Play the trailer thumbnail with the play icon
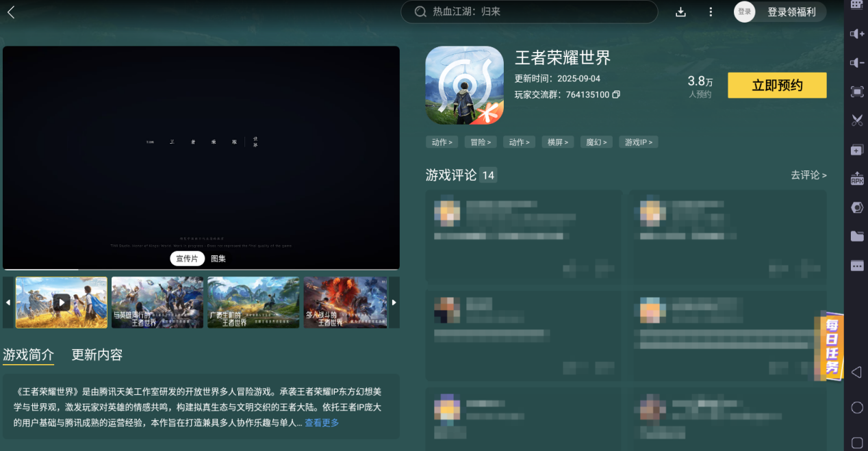This screenshot has height=451, width=868. [x=62, y=302]
